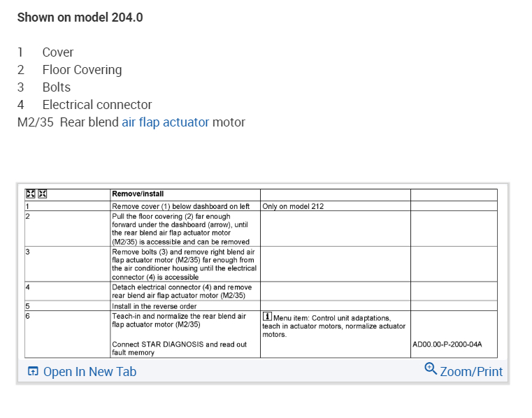Click the Zoom/Print magnifier icon
Screen dimensions: 532x418
431,368
